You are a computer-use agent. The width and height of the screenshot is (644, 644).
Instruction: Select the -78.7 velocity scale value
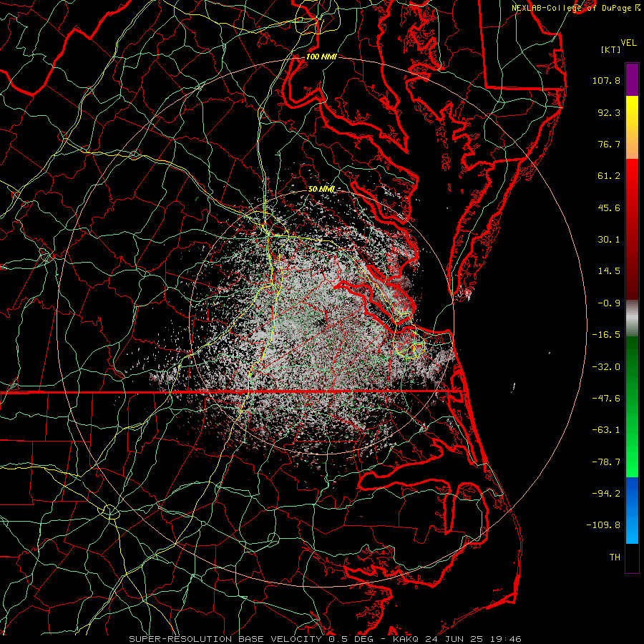(x=606, y=462)
